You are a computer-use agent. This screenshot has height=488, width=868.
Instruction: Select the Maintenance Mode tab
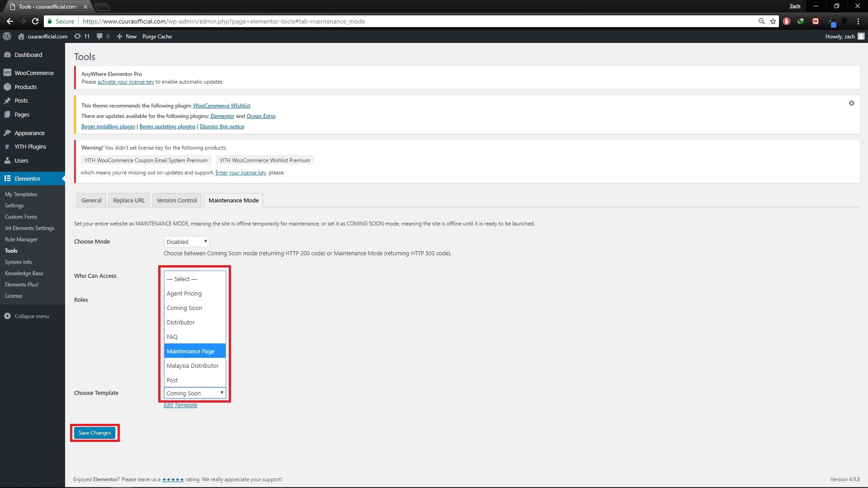233,200
